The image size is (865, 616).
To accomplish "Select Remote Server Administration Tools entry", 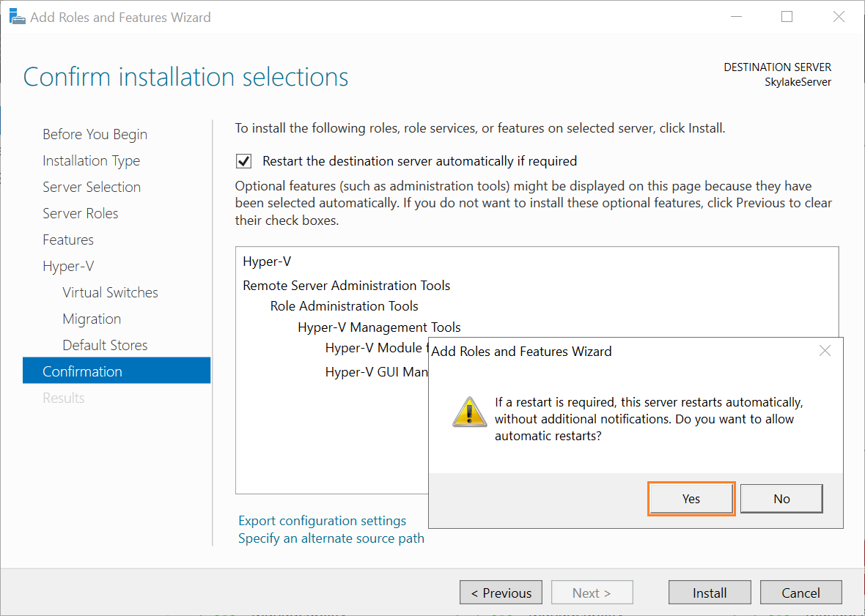I will click(347, 286).
